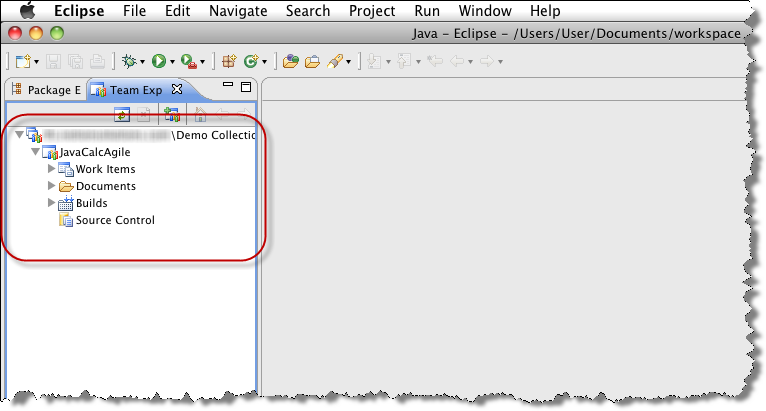Open the Navigate menu

[238, 11]
